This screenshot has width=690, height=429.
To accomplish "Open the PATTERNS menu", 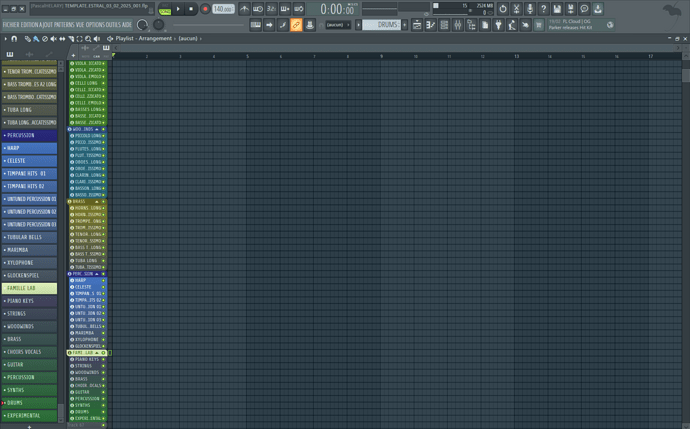I will click(x=65, y=25).
